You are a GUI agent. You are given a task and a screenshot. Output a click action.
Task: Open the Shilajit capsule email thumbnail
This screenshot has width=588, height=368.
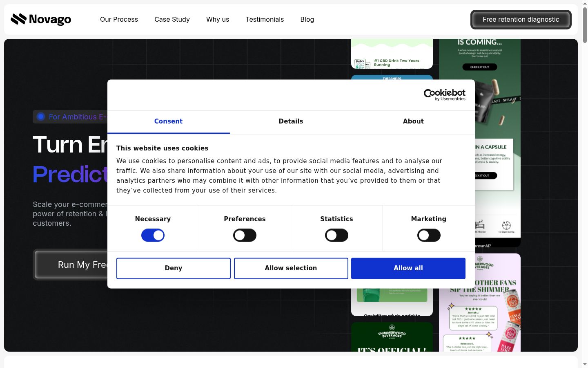(498, 143)
